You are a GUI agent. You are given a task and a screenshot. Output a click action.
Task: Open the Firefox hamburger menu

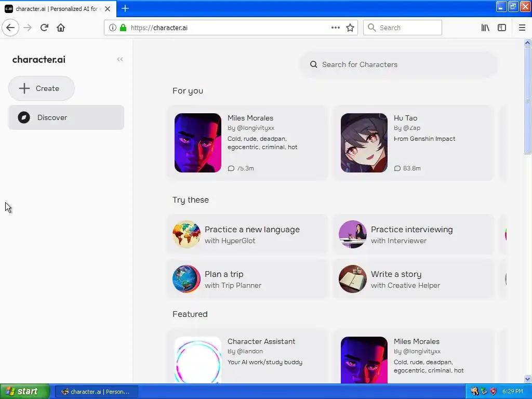[x=522, y=28]
